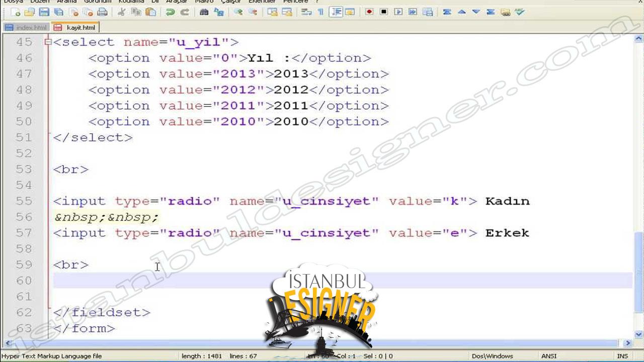Screen dimensions: 644x362
Task: Stop macro recording with the black square
Action: click(x=384, y=12)
